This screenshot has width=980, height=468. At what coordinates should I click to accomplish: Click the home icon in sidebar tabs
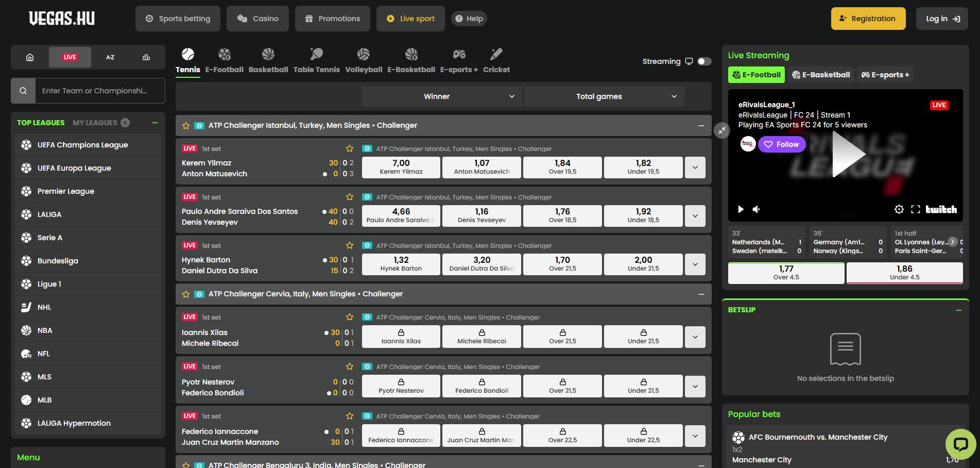coord(30,57)
